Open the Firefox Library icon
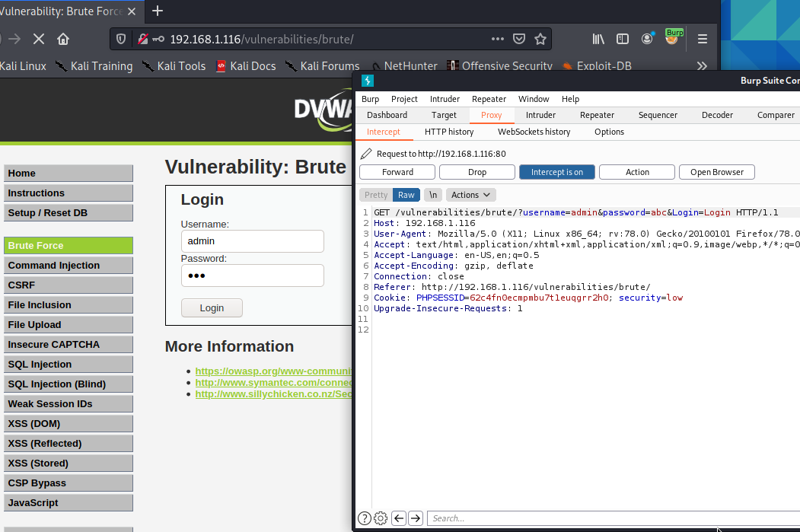The image size is (800, 532). tap(598, 39)
